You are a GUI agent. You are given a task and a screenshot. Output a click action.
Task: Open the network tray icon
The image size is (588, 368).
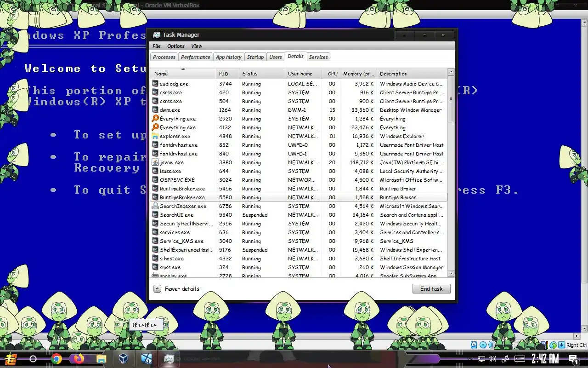tap(481, 359)
